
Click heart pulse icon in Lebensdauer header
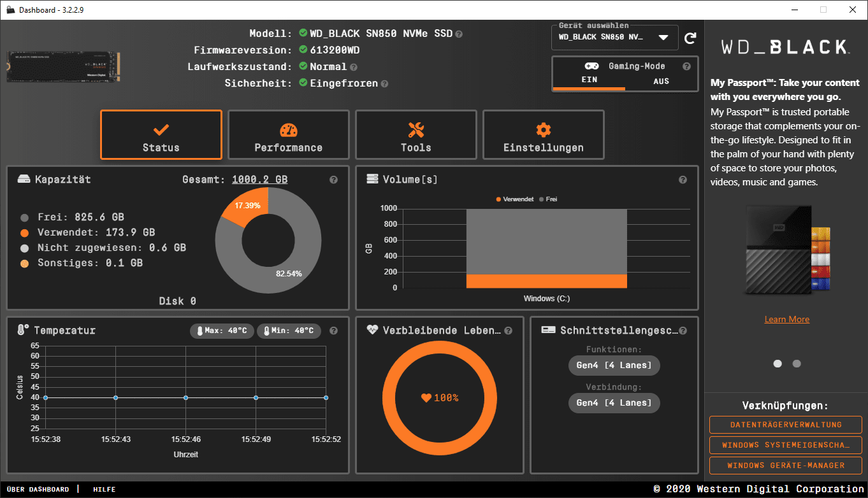pos(373,331)
